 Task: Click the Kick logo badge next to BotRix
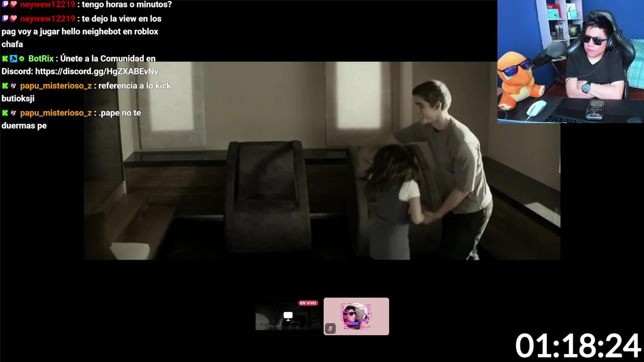pyautogui.click(x=5, y=59)
